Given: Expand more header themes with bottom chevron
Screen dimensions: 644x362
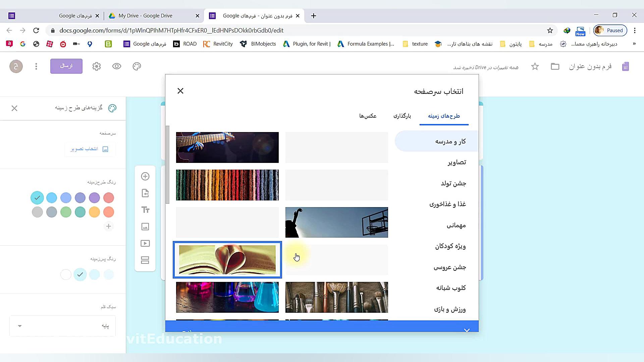Looking at the screenshot, I should tap(467, 330).
